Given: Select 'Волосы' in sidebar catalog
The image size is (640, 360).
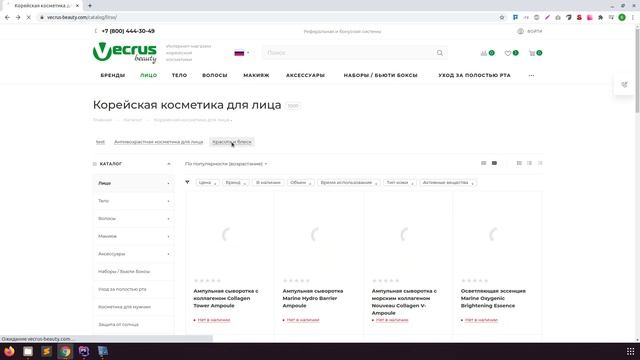Looking at the screenshot, I should point(133,219).
